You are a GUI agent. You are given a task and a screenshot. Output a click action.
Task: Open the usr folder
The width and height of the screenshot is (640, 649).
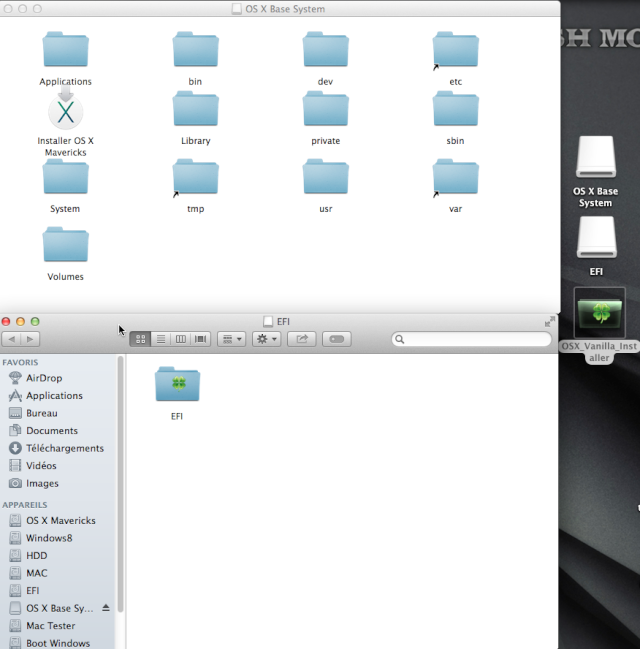[x=325, y=177]
